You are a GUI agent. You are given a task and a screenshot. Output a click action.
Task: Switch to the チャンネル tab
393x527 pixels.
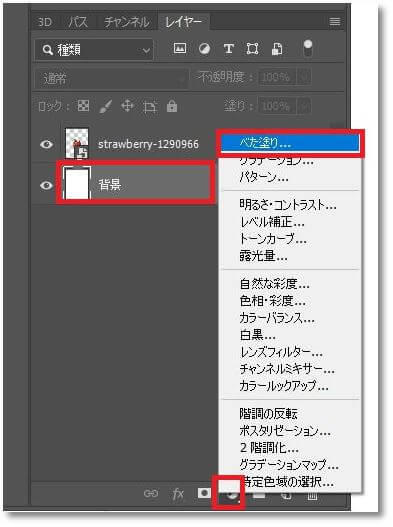click(127, 22)
